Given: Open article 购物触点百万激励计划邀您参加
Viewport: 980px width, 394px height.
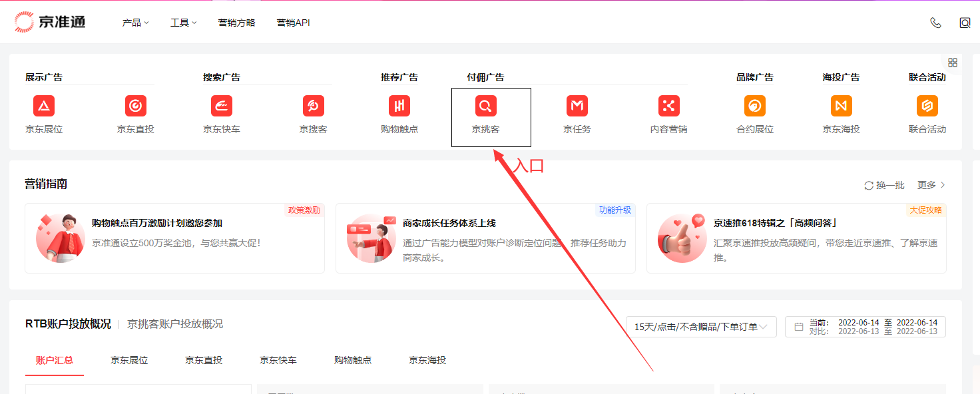Looking at the screenshot, I should coord(157,223).
